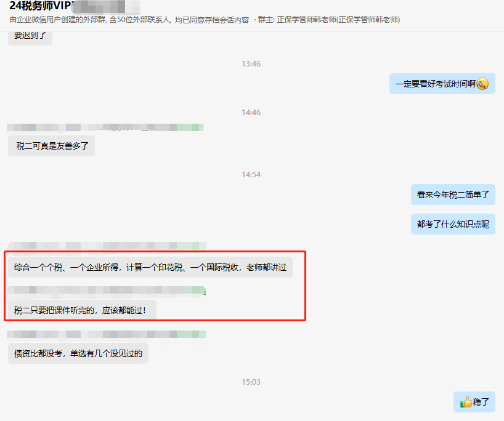Screen dimensions: 504x421
Task: Click the truncated message 要迟到了 at top
Action: [x=30, y=36]
